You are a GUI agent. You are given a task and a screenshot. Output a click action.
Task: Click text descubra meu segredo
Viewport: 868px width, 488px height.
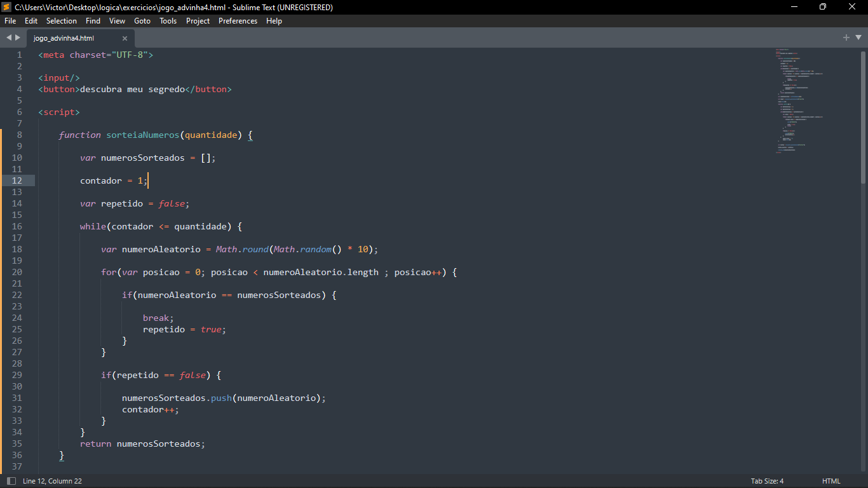(132, 89)
